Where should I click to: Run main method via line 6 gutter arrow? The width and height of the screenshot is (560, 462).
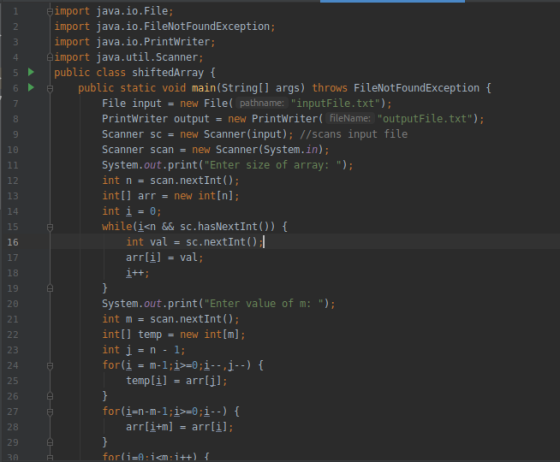pos(31,87)
